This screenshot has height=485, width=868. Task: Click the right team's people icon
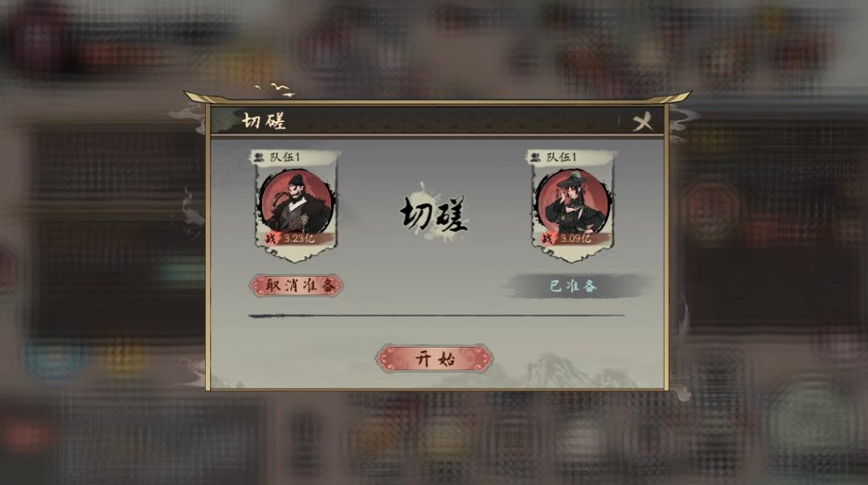tap(535, 157)
